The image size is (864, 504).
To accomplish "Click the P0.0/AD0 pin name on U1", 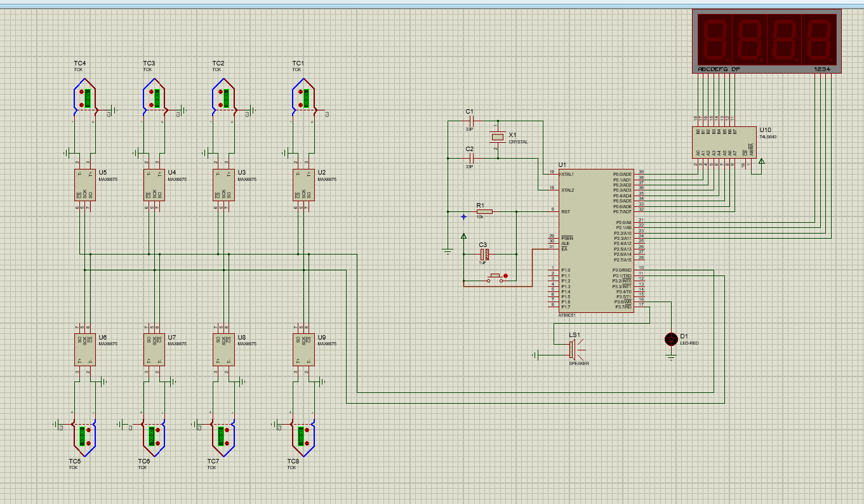I will (x=622, y=174).
